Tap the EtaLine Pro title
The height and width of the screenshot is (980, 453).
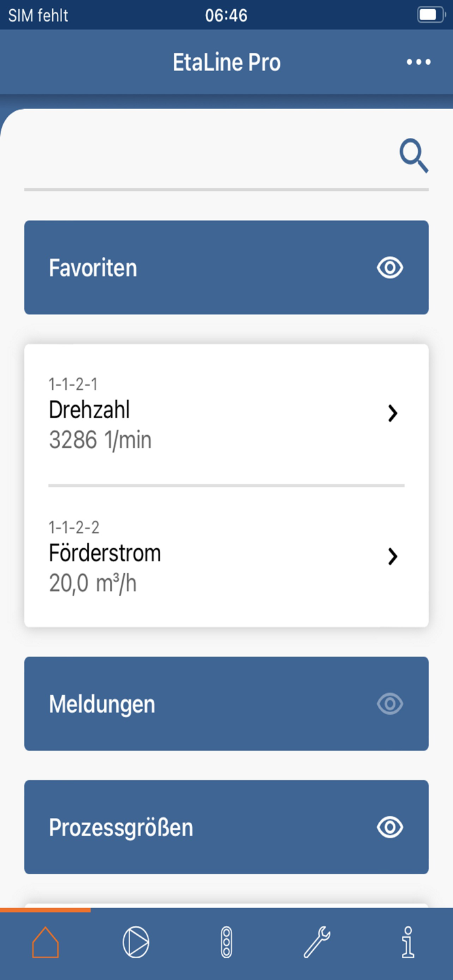[x=226, y=62]
